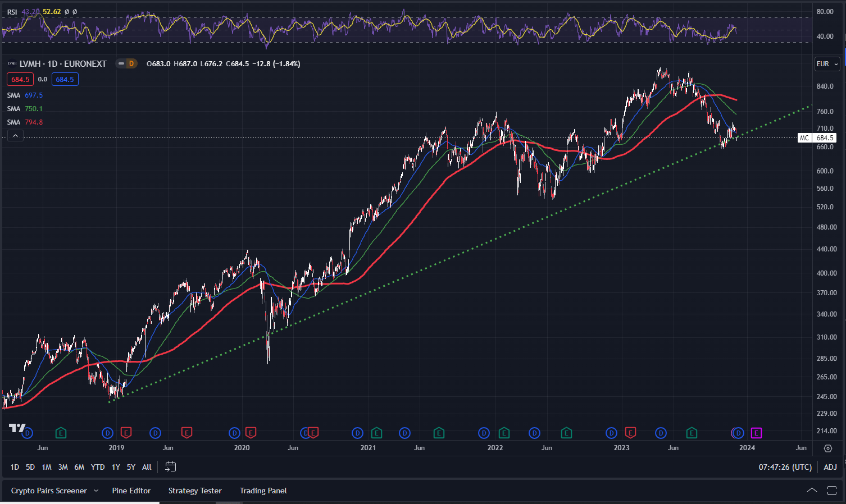Expand the Crypto Pairs Screener dropdown arrow

[x=96, y=491]
